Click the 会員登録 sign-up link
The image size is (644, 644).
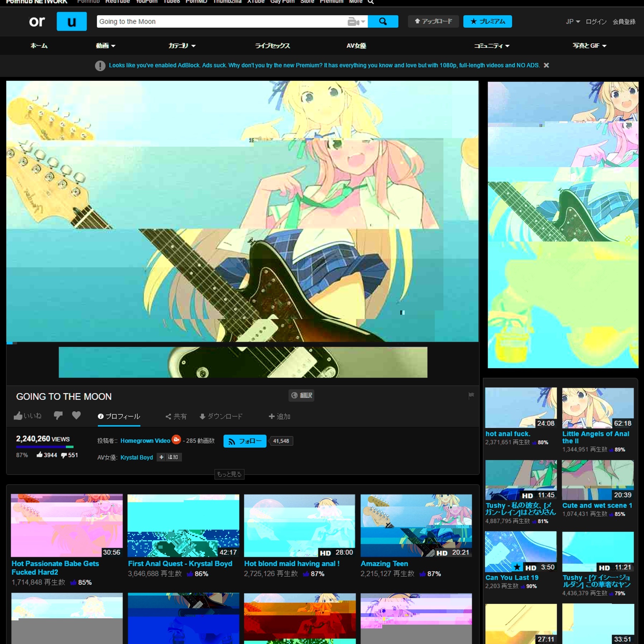pyautogui.click(x=624, y=22)
